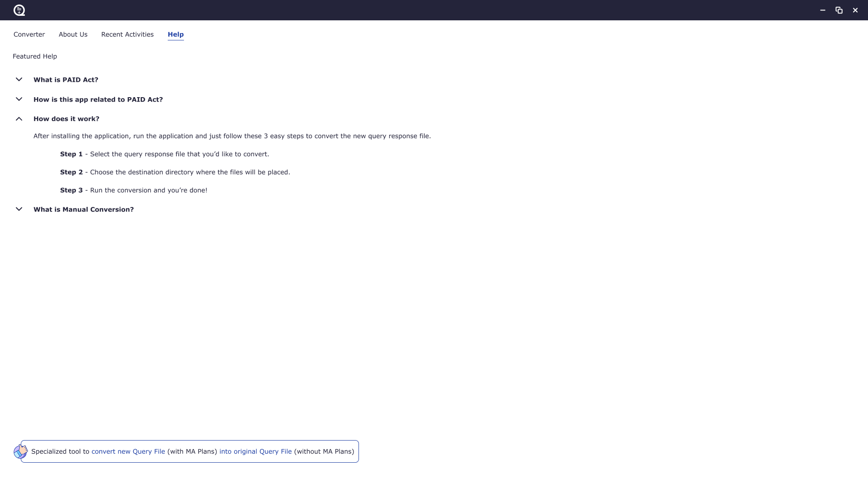
Task: Open the 'convert new Query File' link
Action: (x=128, y=451)
